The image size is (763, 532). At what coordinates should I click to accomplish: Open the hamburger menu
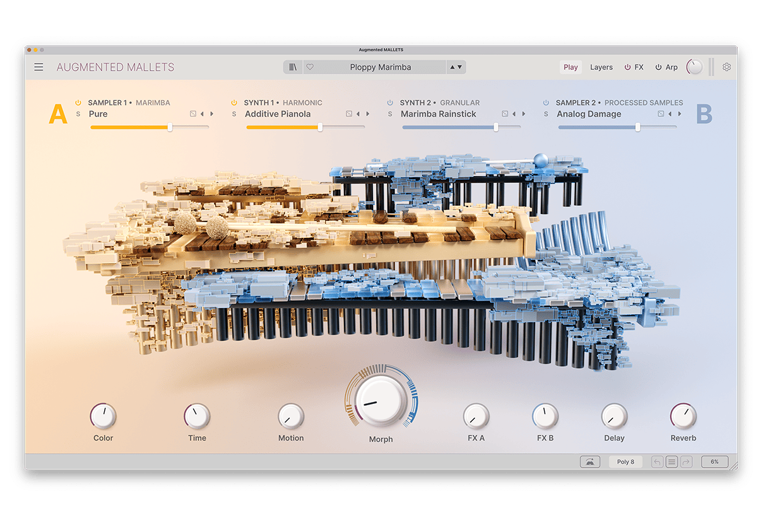pos(38,67)
